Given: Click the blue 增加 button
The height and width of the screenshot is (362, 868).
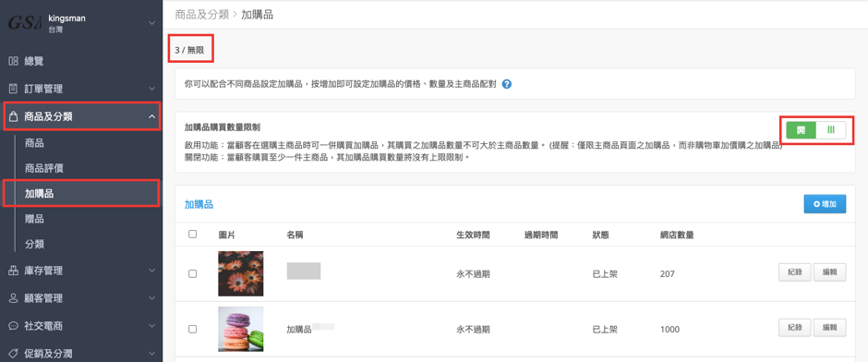Looking at the screenshot, I should [825, 204].
